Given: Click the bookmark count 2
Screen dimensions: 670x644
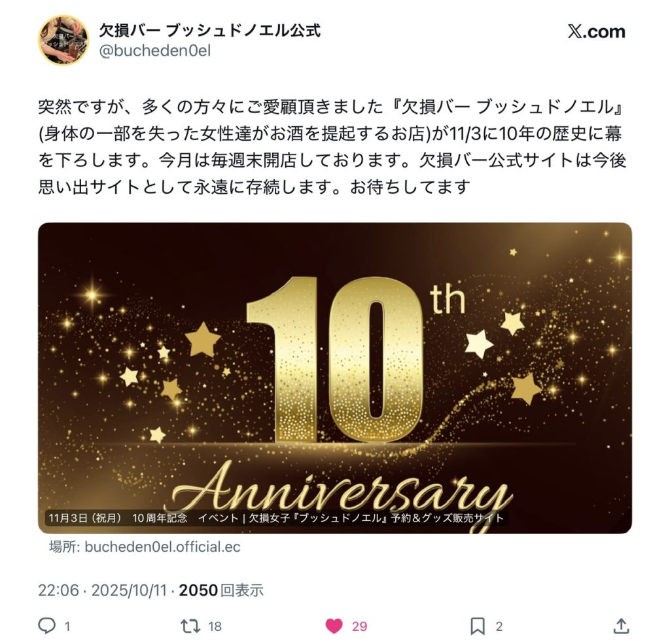Looking at the screenshot, I should click(x=499, y=626).
